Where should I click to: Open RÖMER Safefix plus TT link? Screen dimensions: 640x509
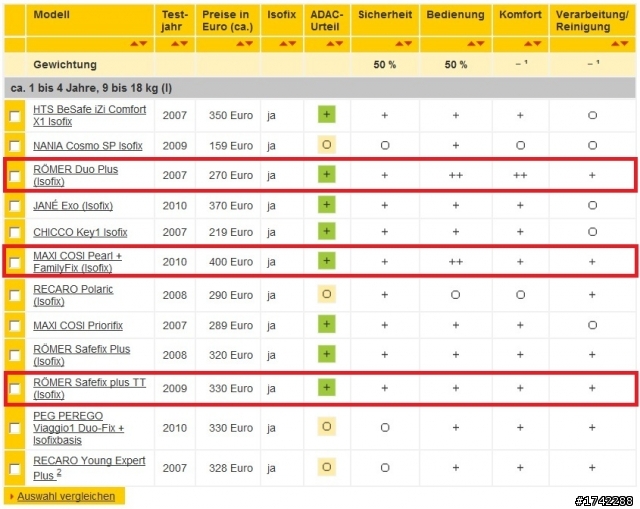[89, 389]
